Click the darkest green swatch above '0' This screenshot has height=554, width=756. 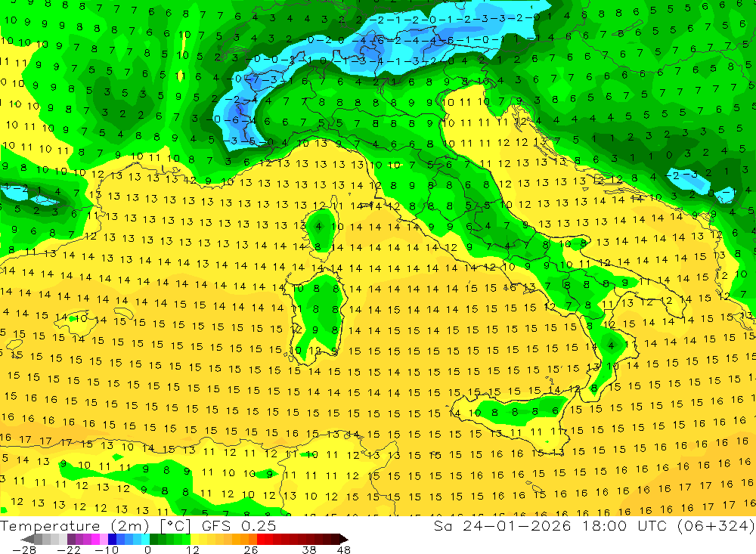(153, 539)
